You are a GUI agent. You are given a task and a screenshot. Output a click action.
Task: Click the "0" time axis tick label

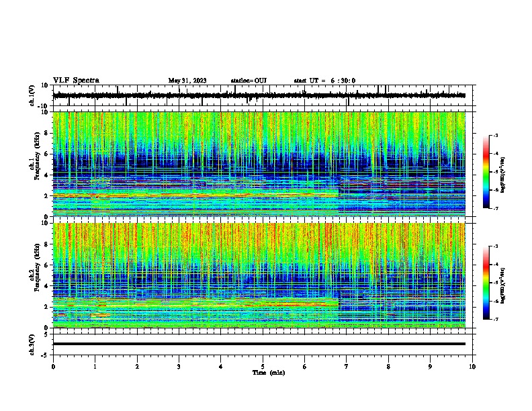pyautogui.click(x=53, y=367)
